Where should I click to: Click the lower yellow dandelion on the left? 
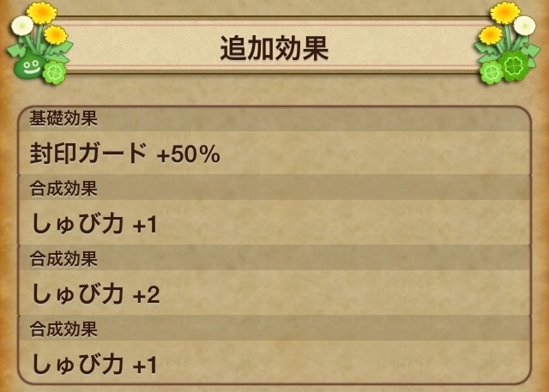click(x=56, y=35)
